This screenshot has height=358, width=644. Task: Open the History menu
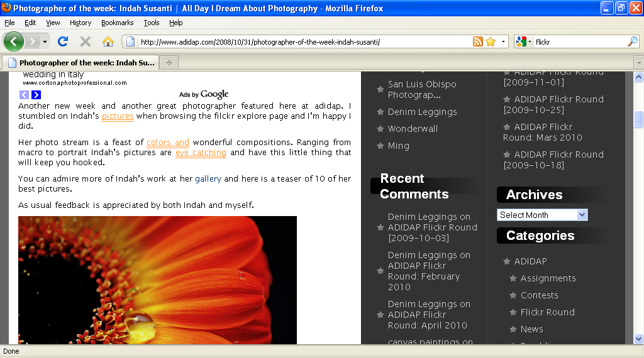[x=80, y=23]
